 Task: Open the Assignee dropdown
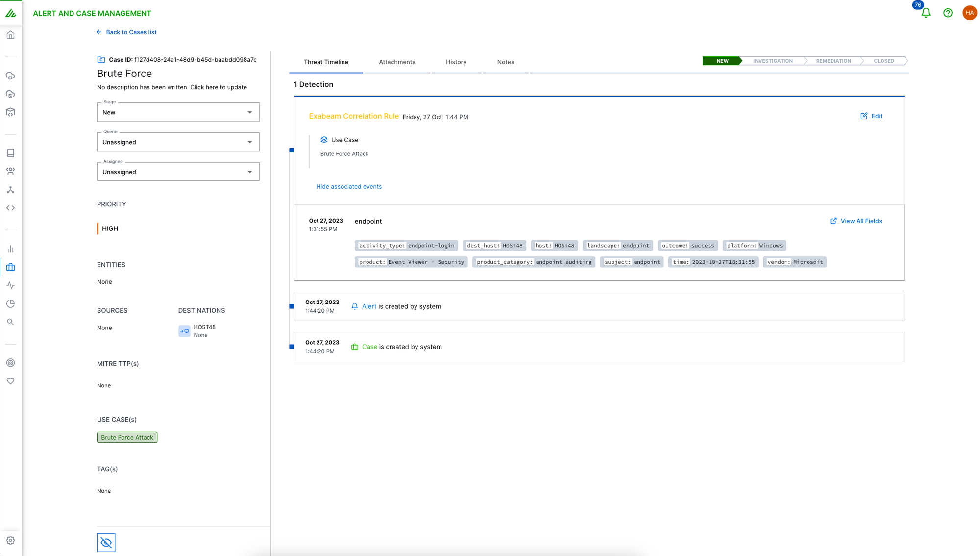pyautogui.click(x=178, y=172)
